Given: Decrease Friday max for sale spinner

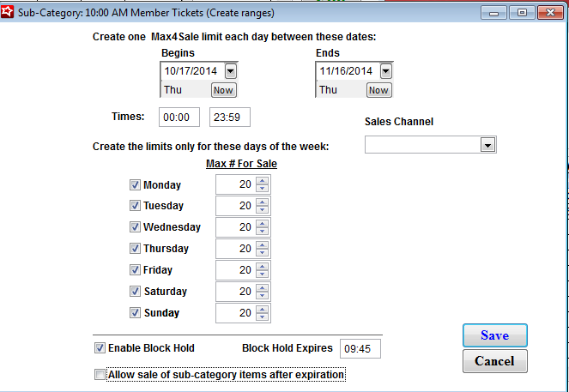Looking at the screenshot, I should tap(262, 274).
